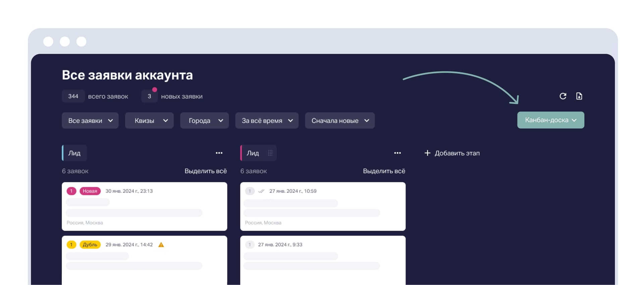Open the Канбан-доска view dropdown
This screenshot has width=644, height=285.
pos(551,120)
